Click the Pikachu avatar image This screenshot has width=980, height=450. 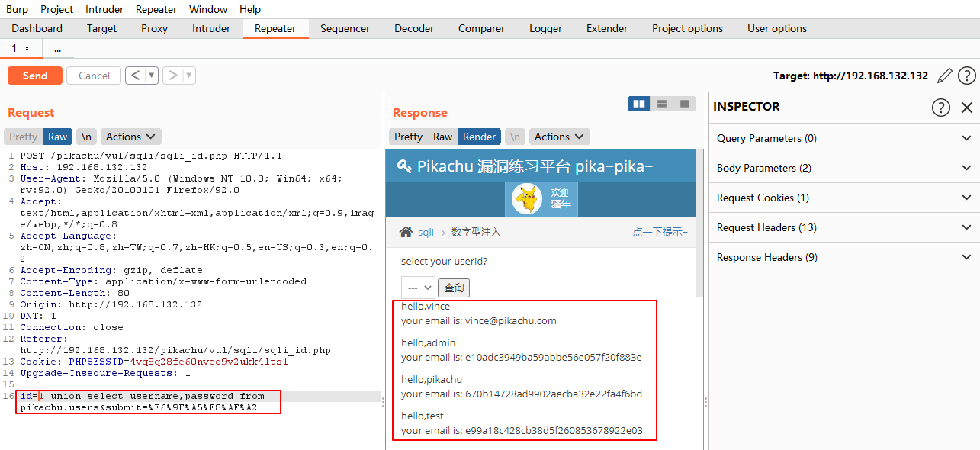click(x=525, y=199)
